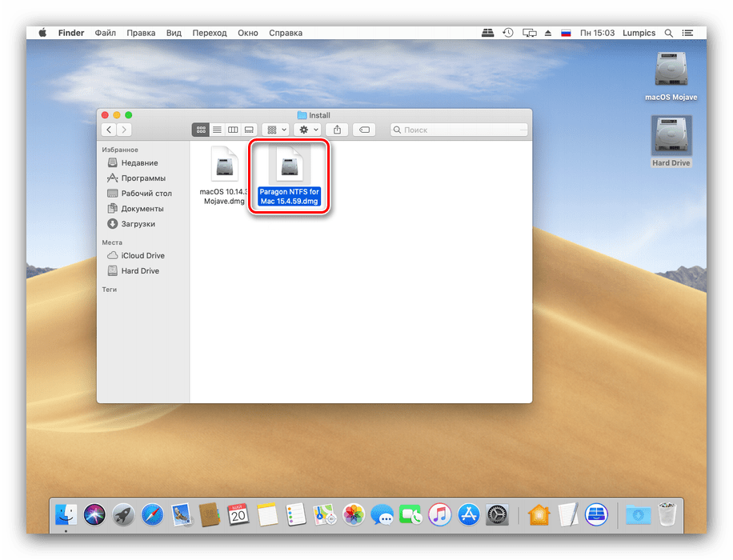Click the display mirroring menu bar icon
Screen dimensions: 733x560
pyautogui.click(x=529, y=33)
